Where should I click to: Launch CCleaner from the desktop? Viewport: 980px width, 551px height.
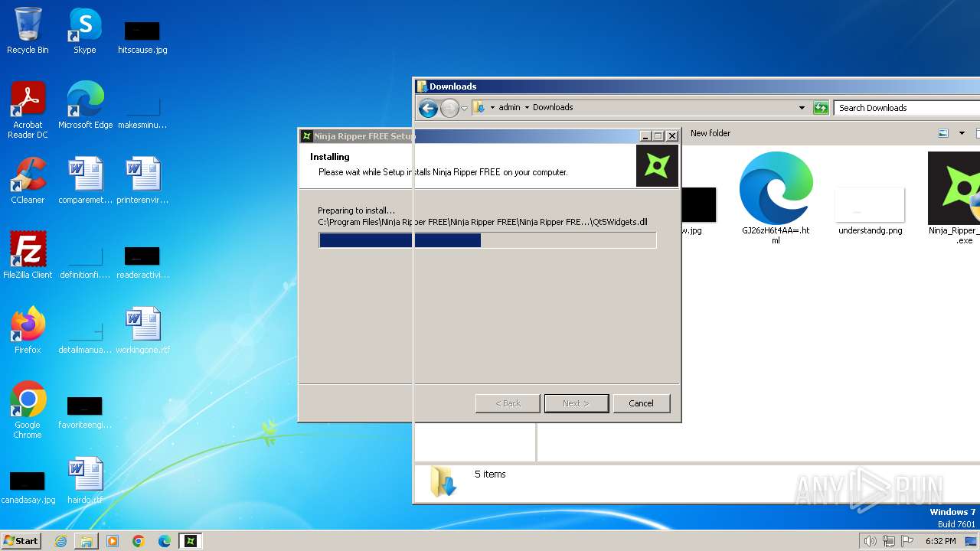(28, 181)
